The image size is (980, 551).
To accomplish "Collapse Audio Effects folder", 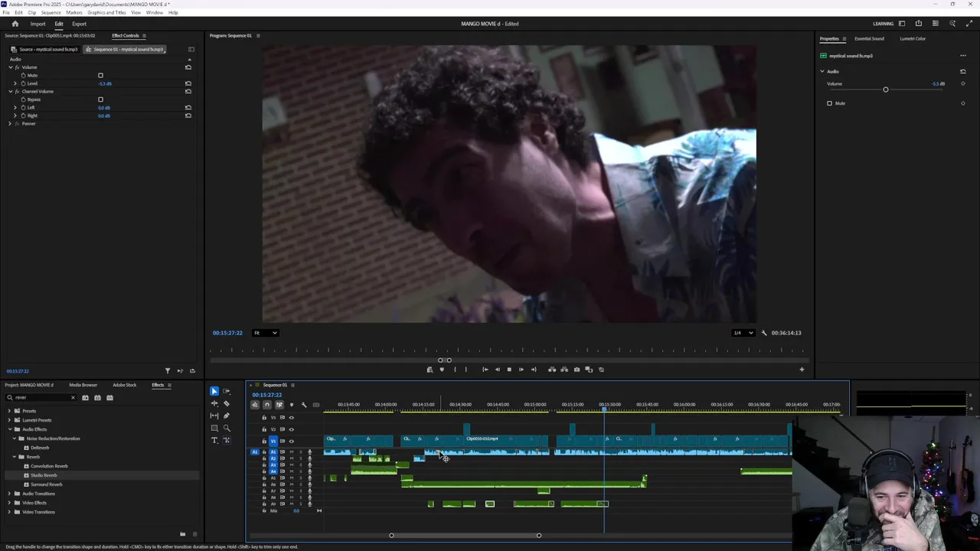I will (9, 429).
